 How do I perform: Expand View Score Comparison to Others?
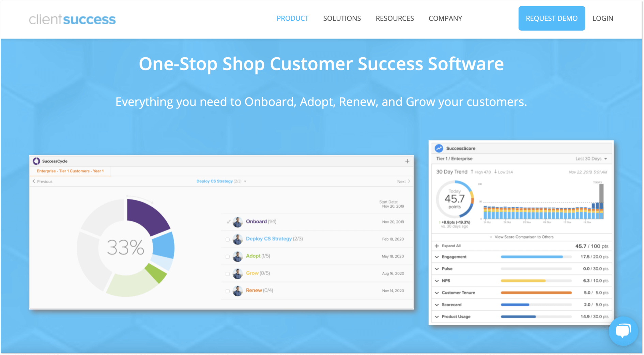[521, 237]
